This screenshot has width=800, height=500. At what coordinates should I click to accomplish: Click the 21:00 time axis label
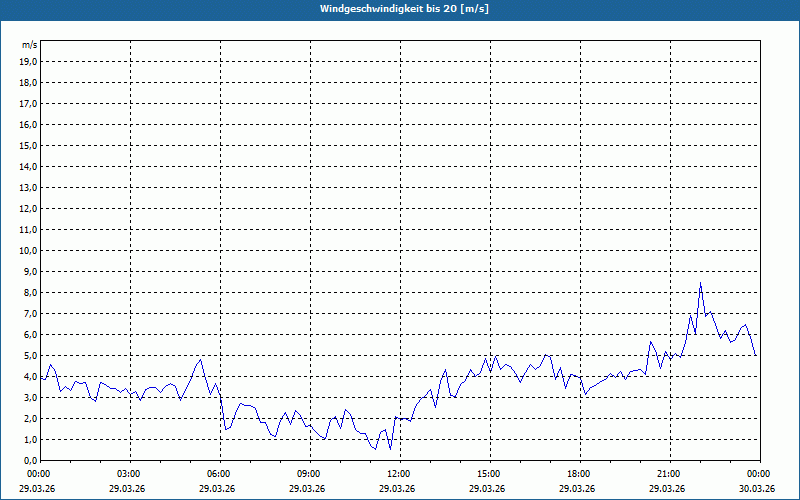click(x=669, y=474)
